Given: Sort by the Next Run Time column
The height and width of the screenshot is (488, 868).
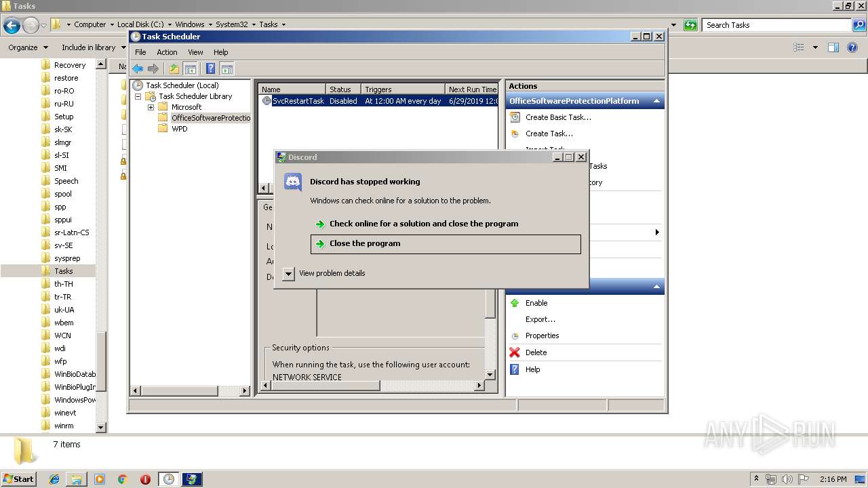Looking at the screenshot, I should [472, 89].
